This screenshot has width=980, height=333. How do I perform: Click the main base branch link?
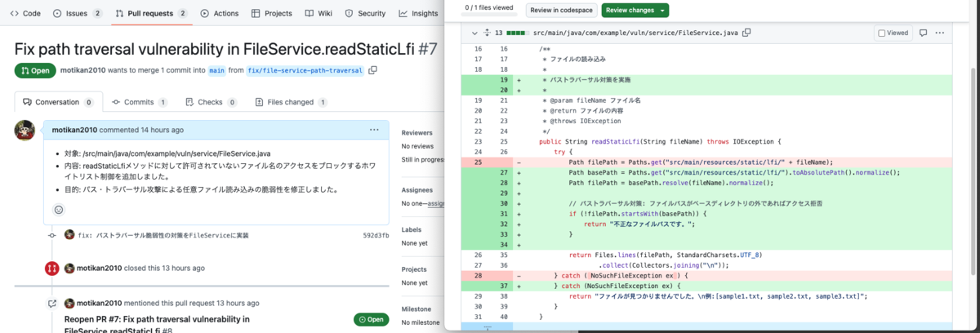[x=216, y=70]
